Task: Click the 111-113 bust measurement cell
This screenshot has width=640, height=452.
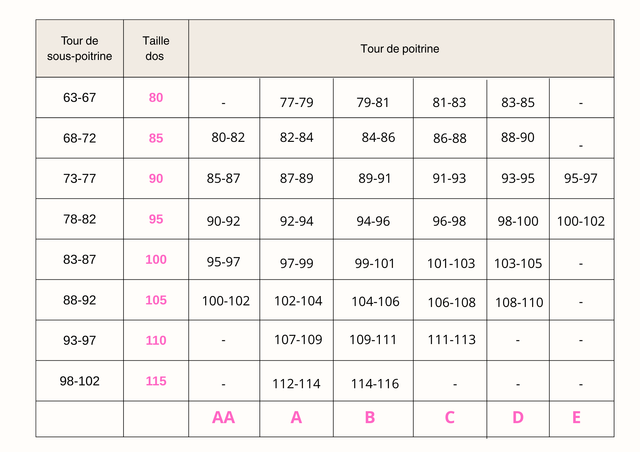Action: [453, 340]
